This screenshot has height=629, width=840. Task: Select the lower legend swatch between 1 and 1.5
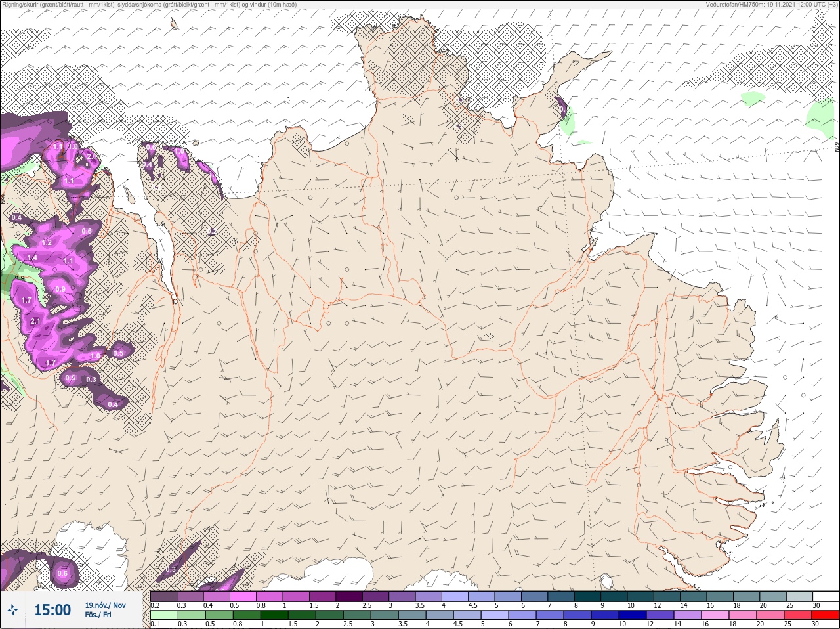click(276, 615)
